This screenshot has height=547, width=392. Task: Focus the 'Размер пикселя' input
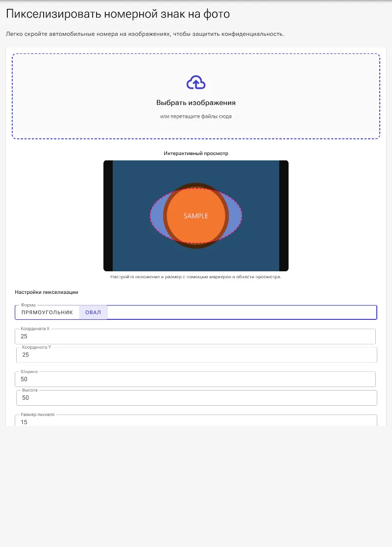(196, 420)
